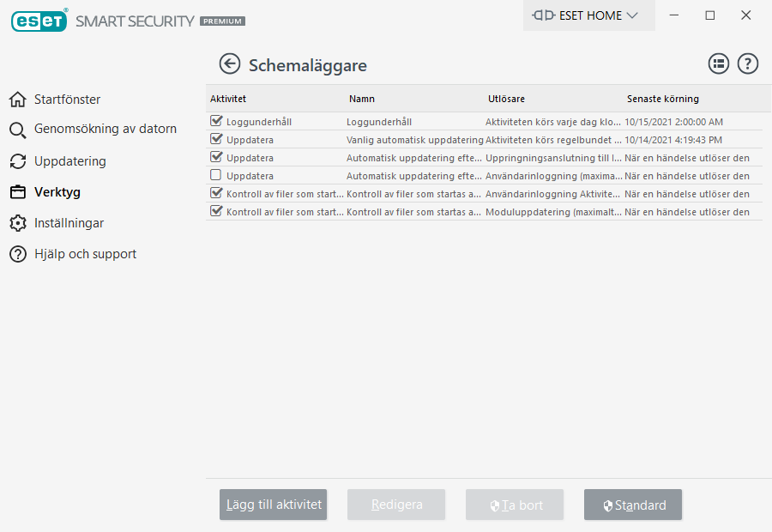Viewport: 772px width, 532px height.
Task: Sort by the Senaste körning column header
Action: [x=662, y=99]
